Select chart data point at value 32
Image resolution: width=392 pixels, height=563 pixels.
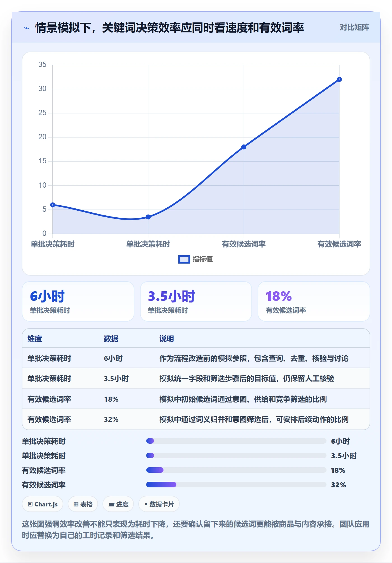(x=339, y=80)
